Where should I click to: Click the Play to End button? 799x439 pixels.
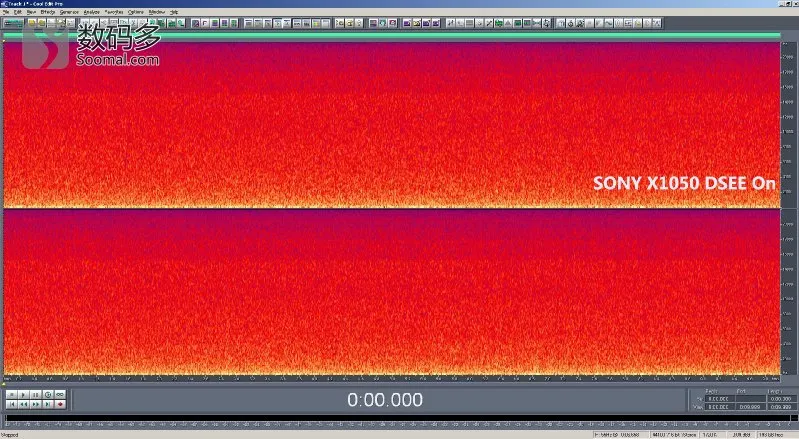pos(48,395)
